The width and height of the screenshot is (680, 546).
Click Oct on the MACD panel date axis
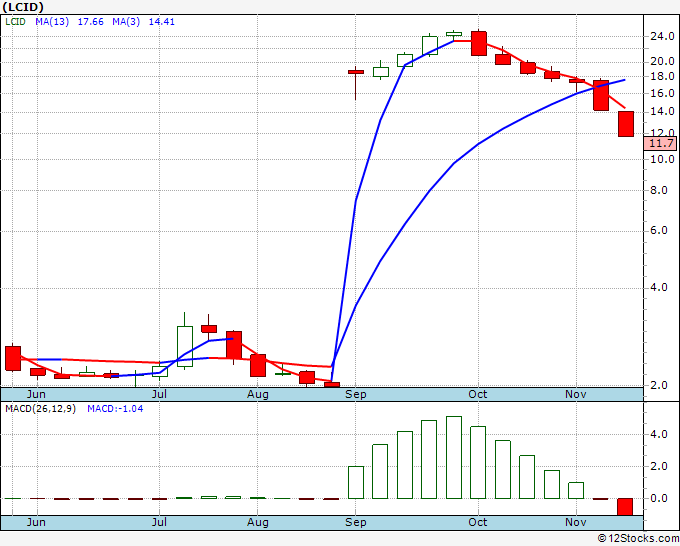(477, 522)
